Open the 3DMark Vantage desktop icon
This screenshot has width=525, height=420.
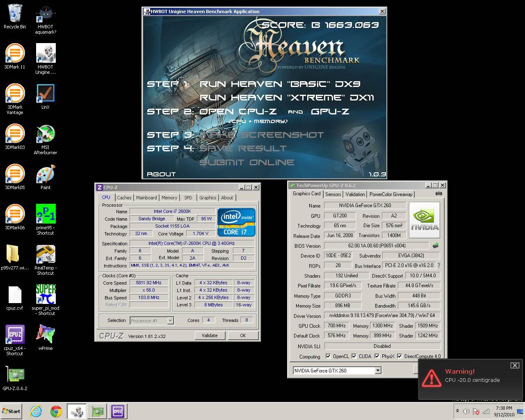pos(15,99)
